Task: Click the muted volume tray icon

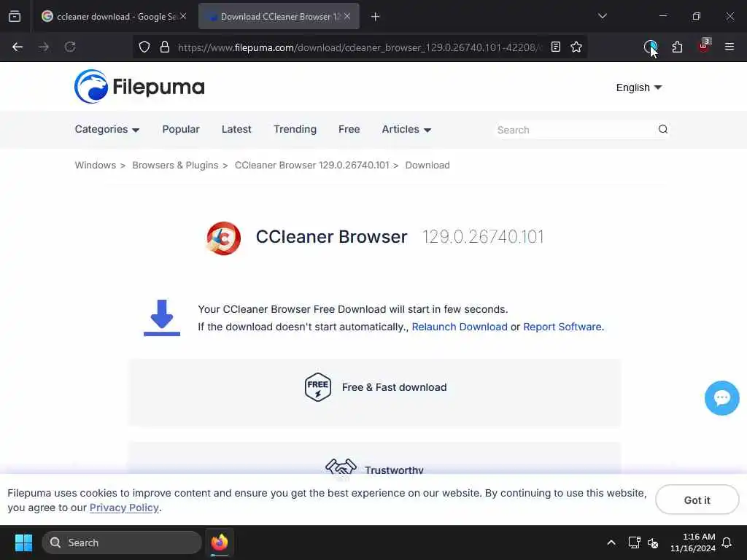Action: point(653,542)
